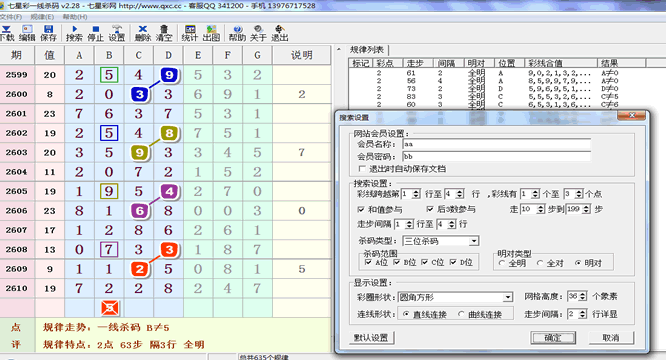Open the 帮助(H) menu
This screenshot has width=666, height=360.
(75, 17)
